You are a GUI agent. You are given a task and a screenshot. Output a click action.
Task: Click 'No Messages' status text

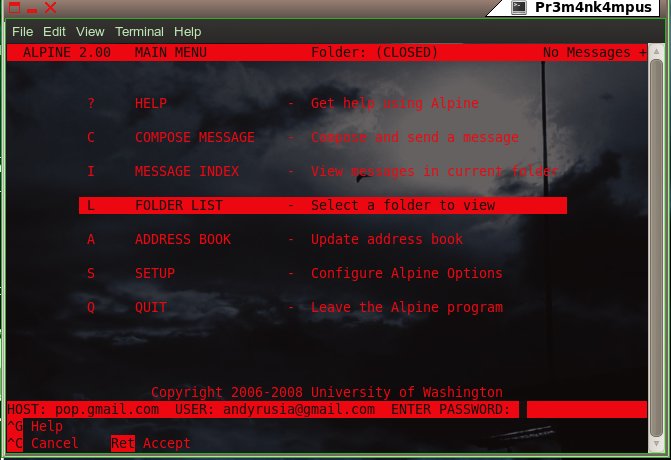click(586, 52)
